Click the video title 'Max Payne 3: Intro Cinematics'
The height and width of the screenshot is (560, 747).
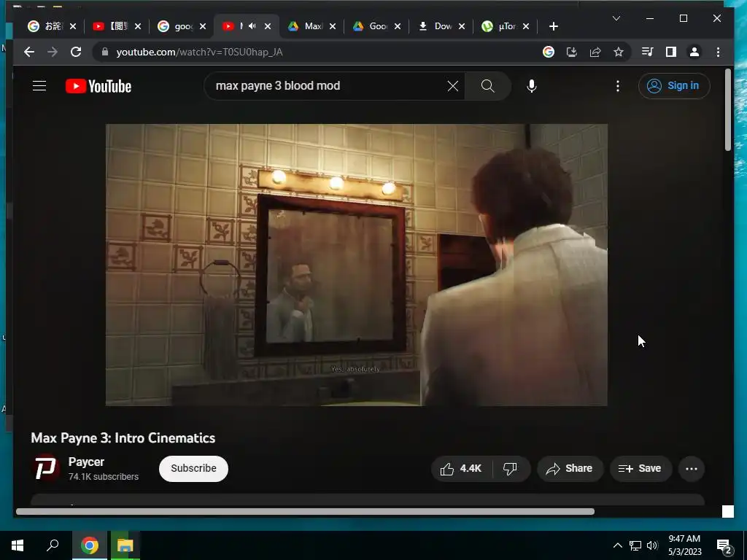point(123,438)
